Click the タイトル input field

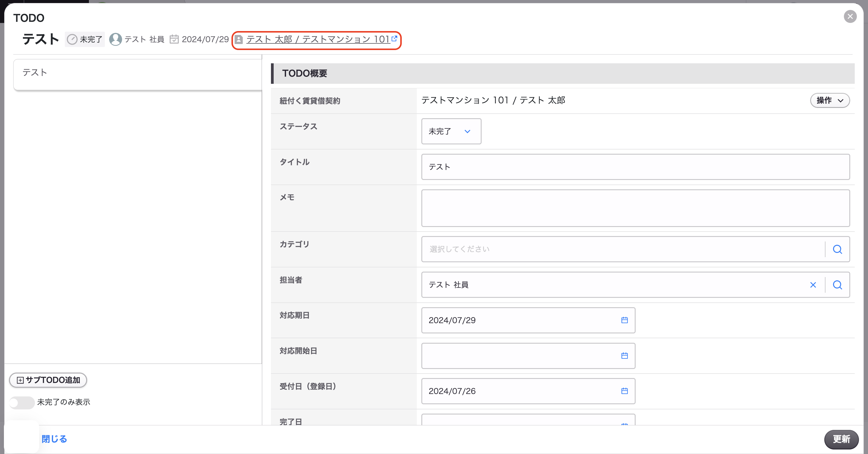pos(635,167)
